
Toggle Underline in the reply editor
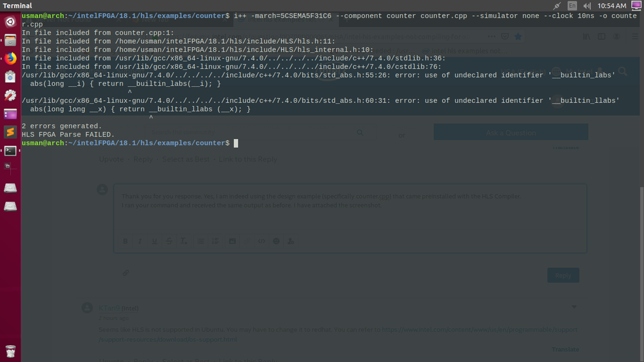tap(155, 241)
